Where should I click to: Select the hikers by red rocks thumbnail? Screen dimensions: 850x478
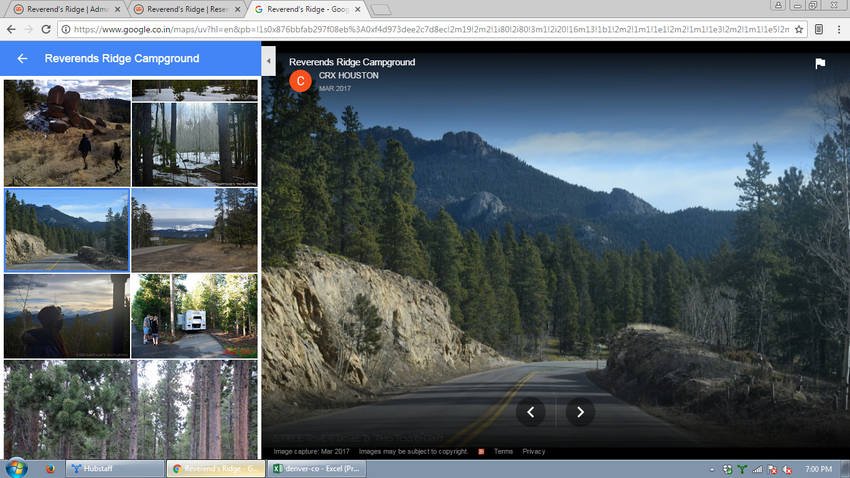point(67,133)
